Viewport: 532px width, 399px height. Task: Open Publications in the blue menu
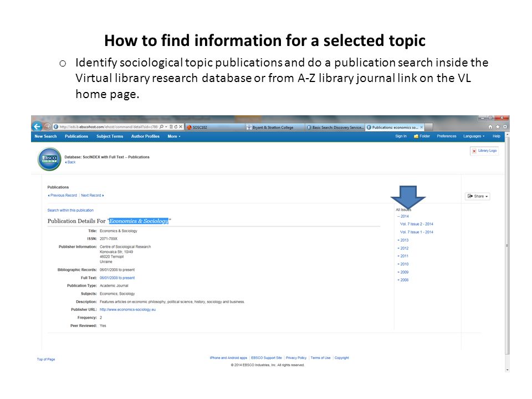click(x=76, y=136)
